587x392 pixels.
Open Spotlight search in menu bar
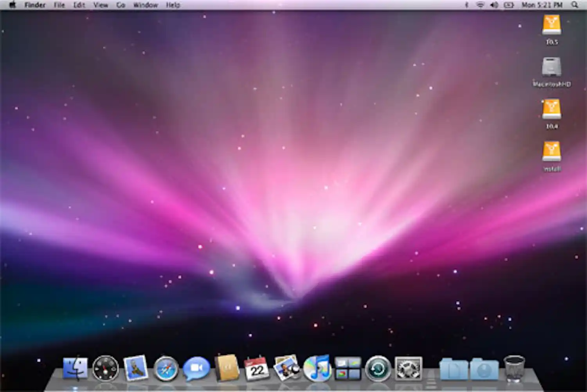point(574,5)
